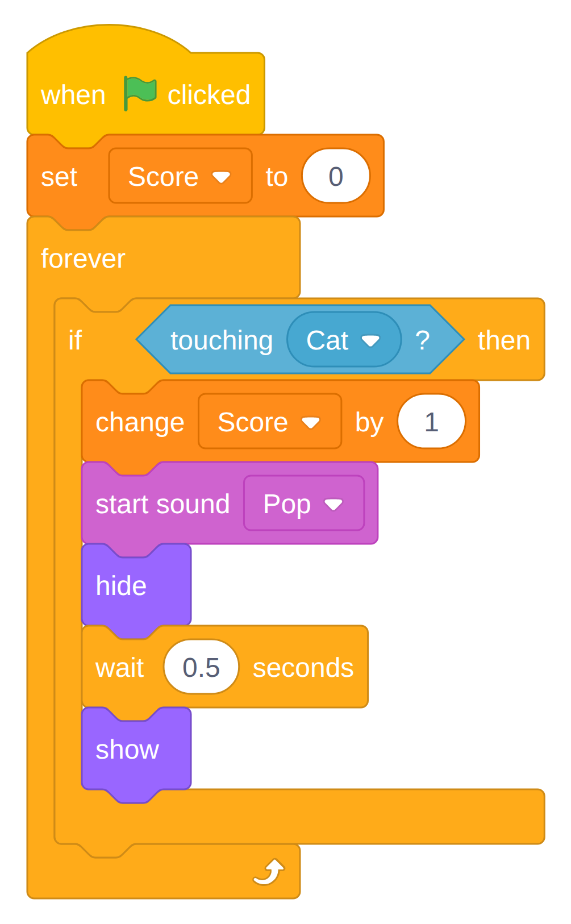Select the if then block label

tap(75, 340)
